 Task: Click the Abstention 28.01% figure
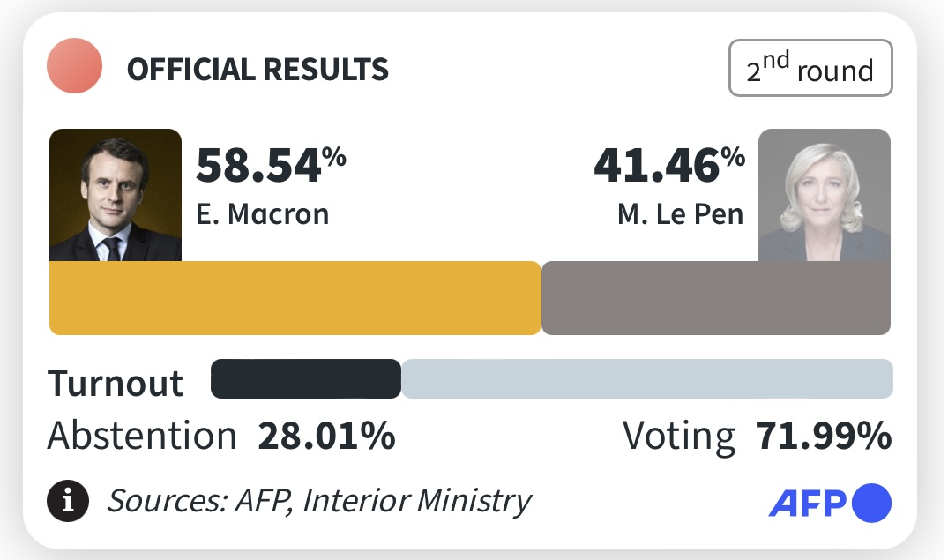[326, 437]
